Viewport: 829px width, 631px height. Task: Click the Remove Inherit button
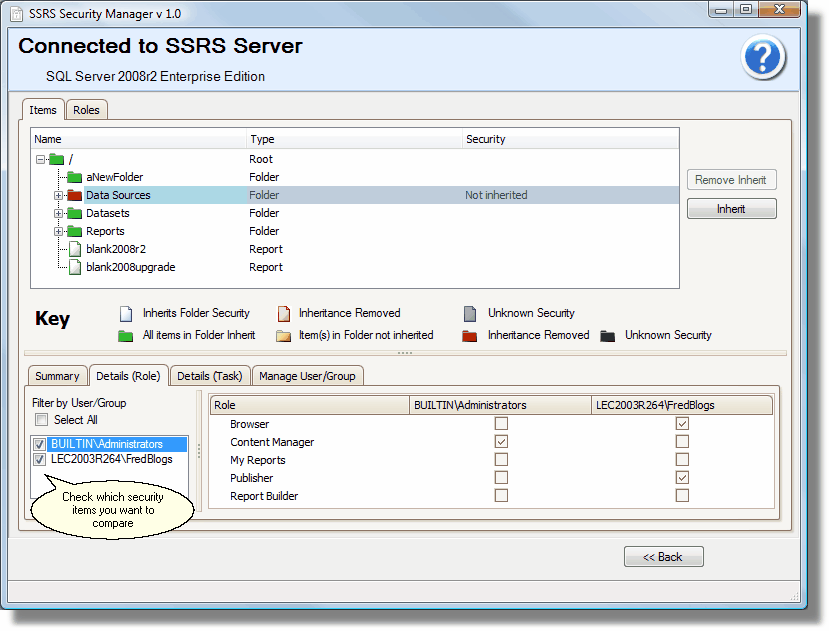click(x=731, y=180)
